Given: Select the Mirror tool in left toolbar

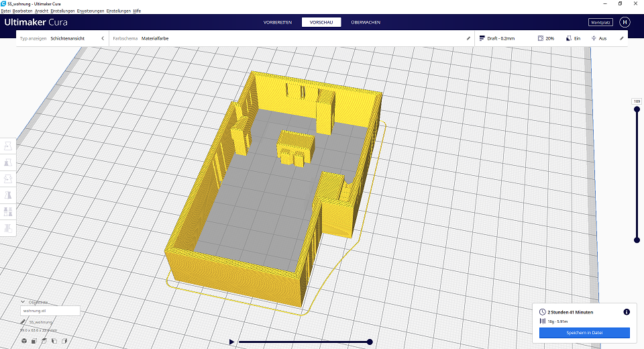Looking at the screenshot, I should click(x=9, y=195).
